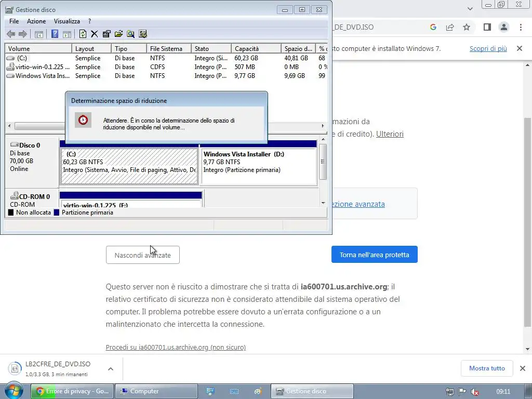Click the Chrome page vertical scrollbar
The image size is (532, 399).
(527, 222)
